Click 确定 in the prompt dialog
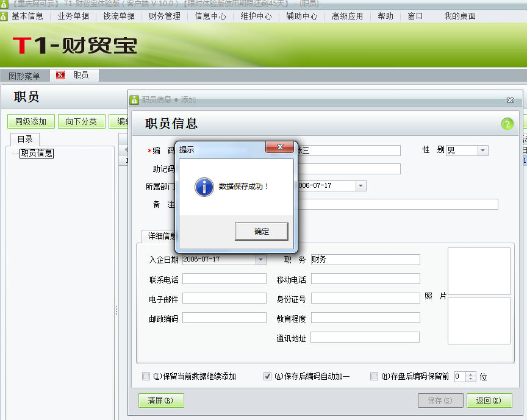Image resolution: width=527 pixels, height=420 pixels. click(x=262, y=232)
